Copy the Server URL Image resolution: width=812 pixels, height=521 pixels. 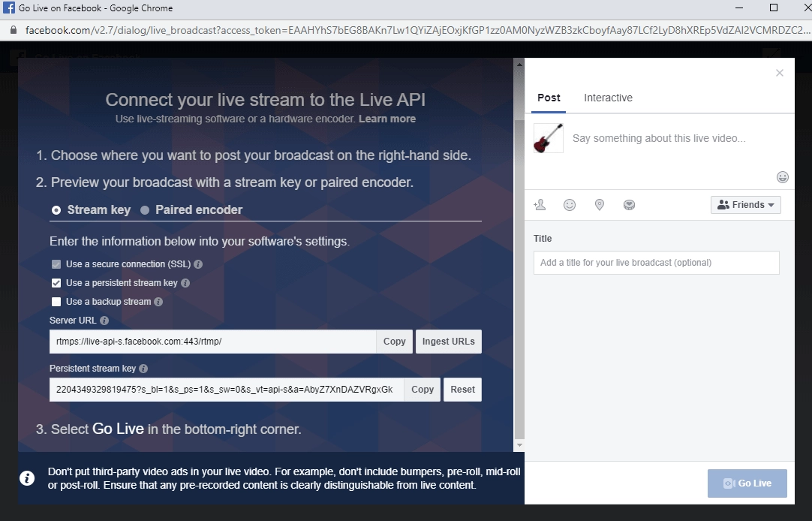pyautogui.click(x=394, y=342)
